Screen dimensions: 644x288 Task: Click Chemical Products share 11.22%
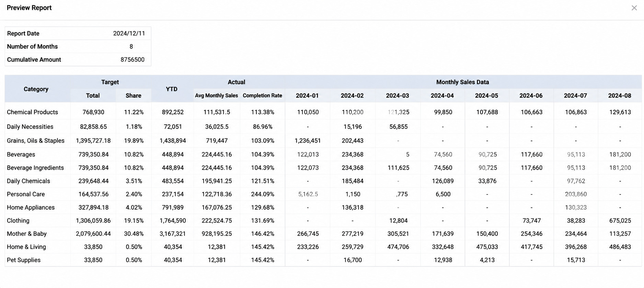[134, 112]
